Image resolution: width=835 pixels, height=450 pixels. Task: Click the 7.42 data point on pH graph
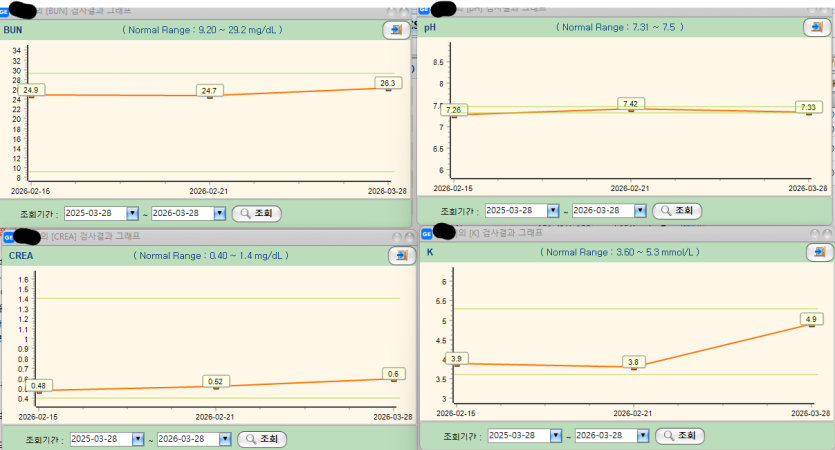pyautogui.click(x=631, y=104)
